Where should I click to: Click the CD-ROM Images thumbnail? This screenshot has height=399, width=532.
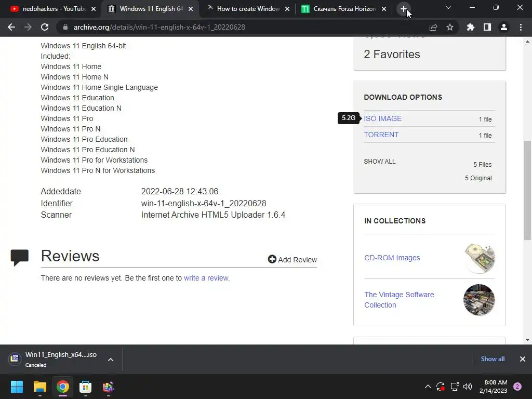coord(480,258)
